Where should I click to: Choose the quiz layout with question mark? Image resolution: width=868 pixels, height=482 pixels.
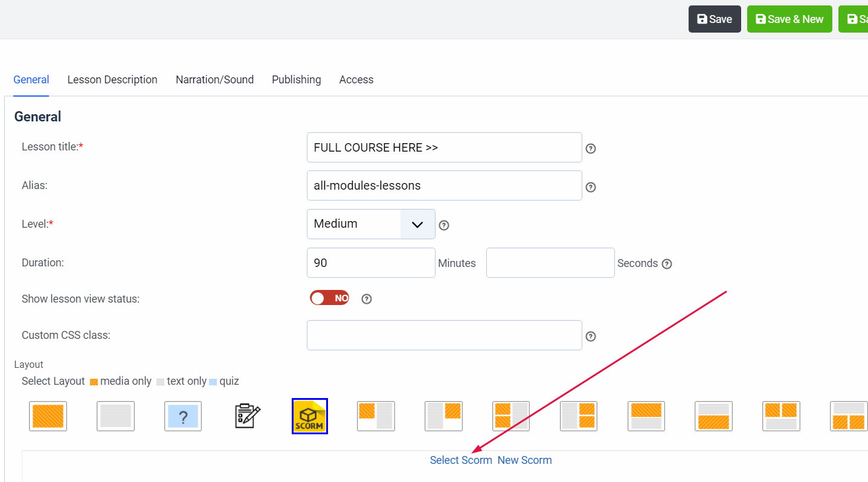pyautogui.click(x=183, y=416)
